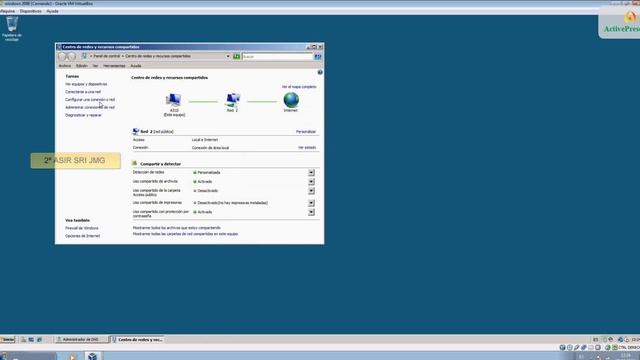This screenshot has width=640, height=360.
Task: Expand Uso compartido con protección por contraseña
Action: point(311,212)
